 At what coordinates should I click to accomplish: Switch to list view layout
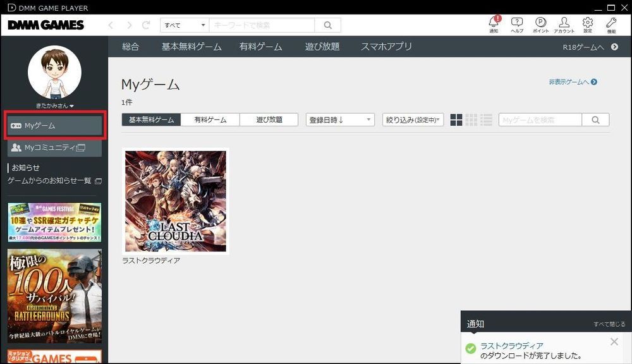[487, 119]
